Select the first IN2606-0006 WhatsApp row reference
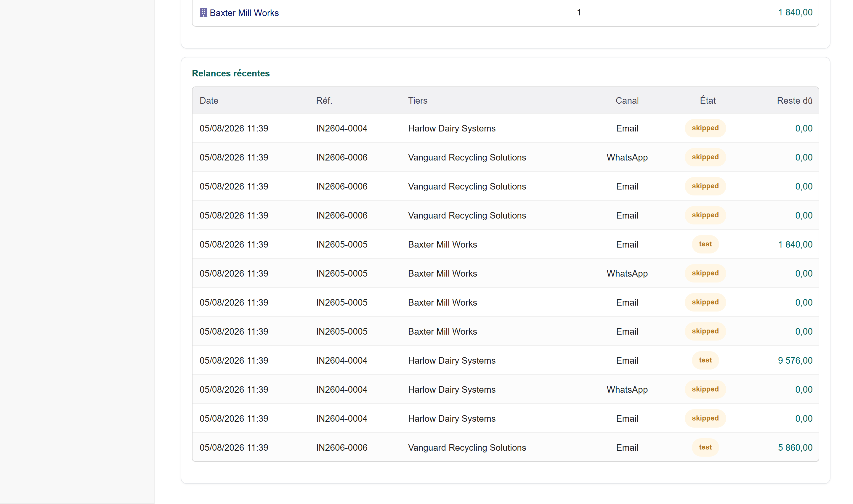The width and height of the screenshot is (853, 504). tap(342, 157)
